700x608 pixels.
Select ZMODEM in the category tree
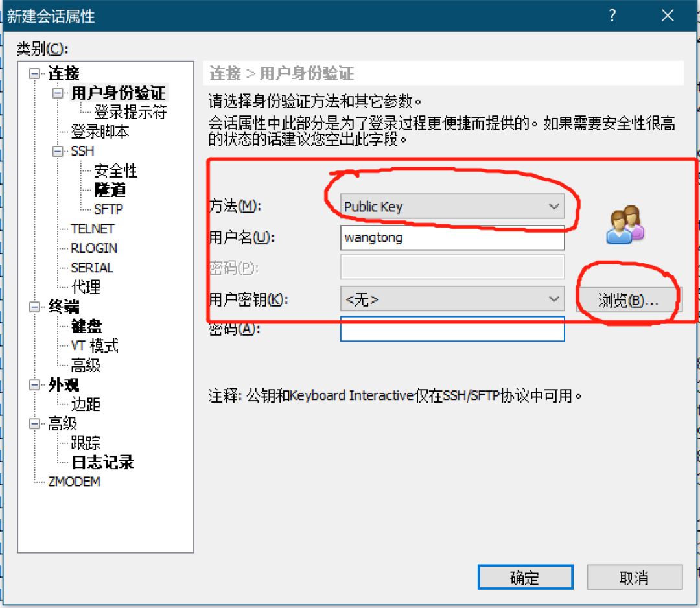tap(74, 482)
